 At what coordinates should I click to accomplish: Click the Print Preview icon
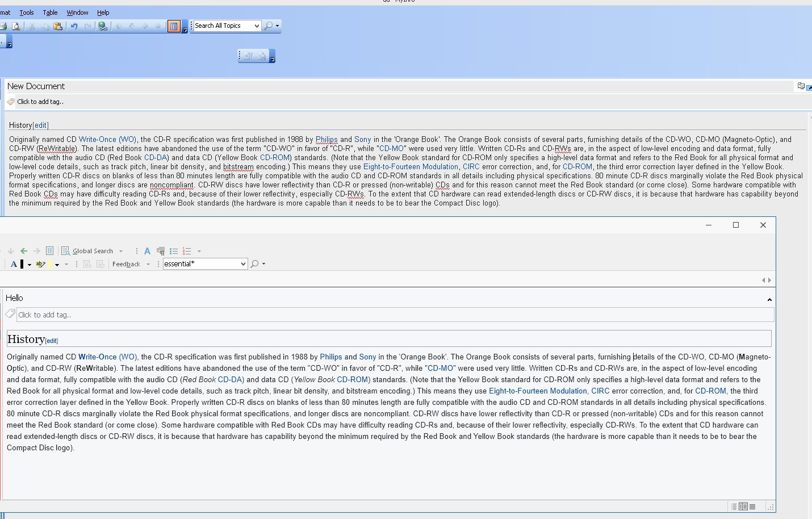coord(16,26)
